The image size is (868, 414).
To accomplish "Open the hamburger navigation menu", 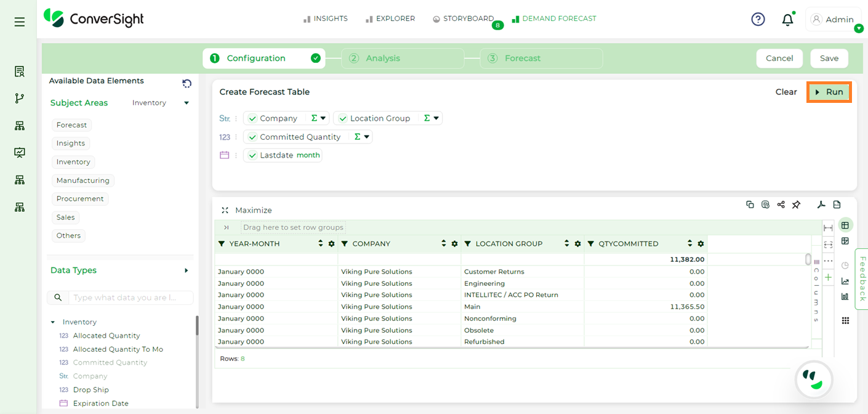I will [20, 22].
